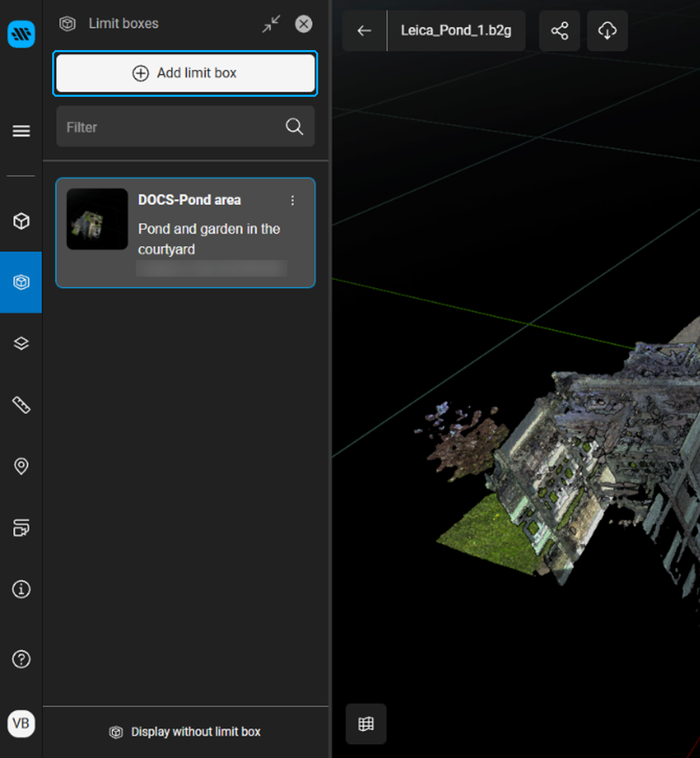Open the hamburger main menu

point(21,131)
